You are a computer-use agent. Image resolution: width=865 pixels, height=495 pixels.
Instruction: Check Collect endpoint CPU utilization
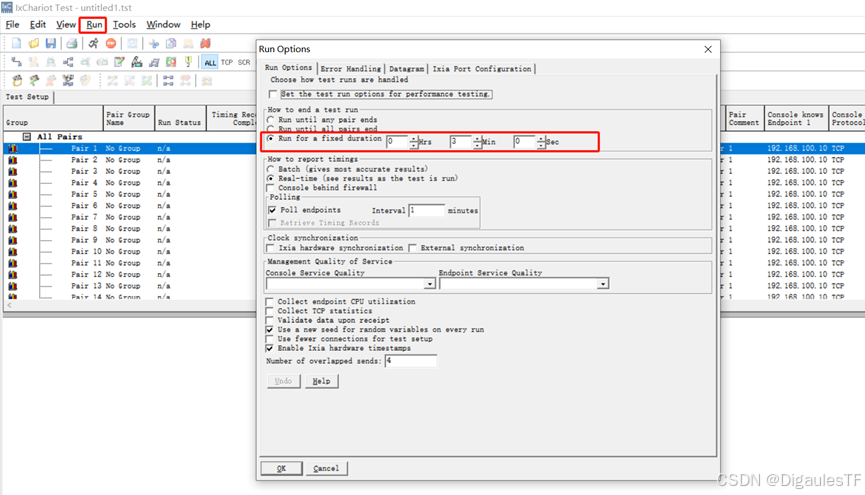[x=270, y=302]
